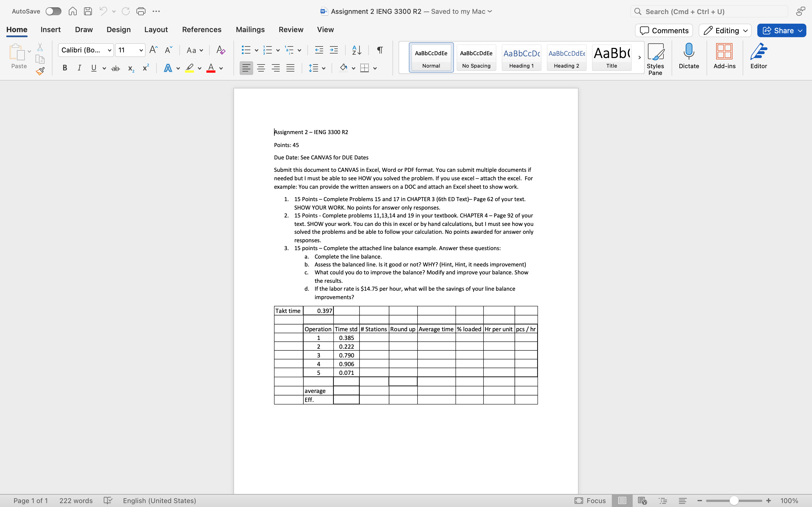
Task: Apply strikethrough to text
Action: pos(115,68)
